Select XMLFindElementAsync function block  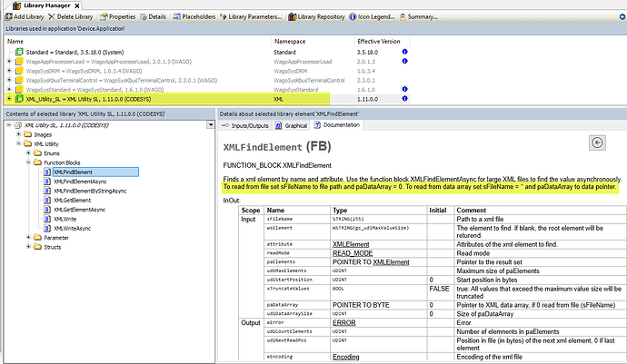(80, 182)
